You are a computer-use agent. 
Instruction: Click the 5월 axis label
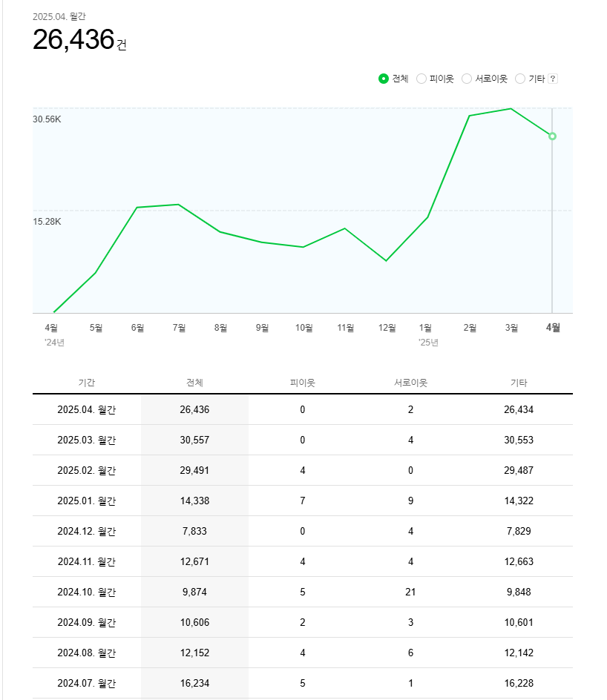96,328
